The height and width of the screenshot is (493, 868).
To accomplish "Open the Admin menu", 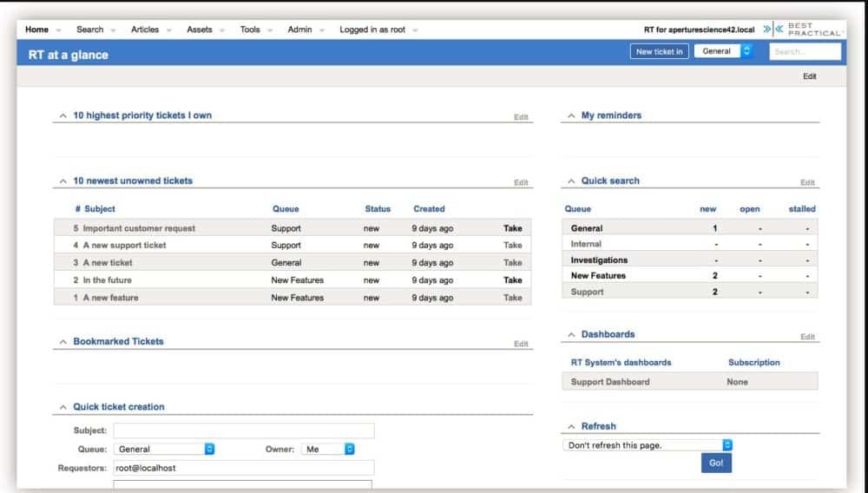I will (x=299, y=30).
